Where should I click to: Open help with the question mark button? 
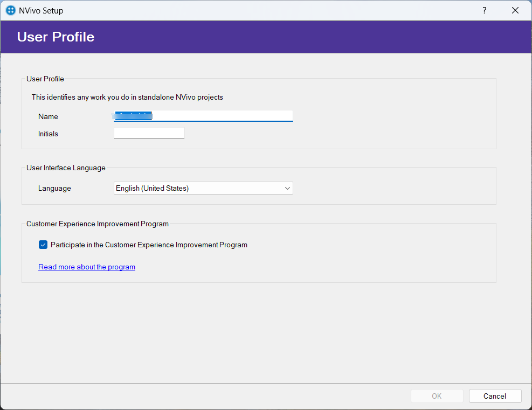[x=484, y=10]
